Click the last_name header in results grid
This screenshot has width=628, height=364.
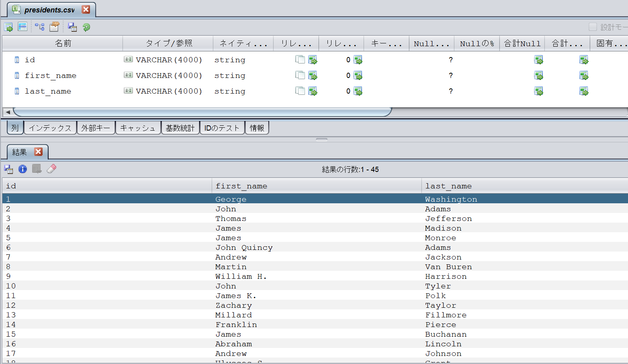coord(525,186)
